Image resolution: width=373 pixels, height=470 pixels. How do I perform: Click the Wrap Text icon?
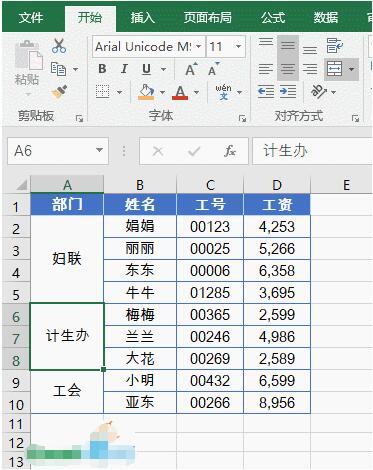[334, 46]
